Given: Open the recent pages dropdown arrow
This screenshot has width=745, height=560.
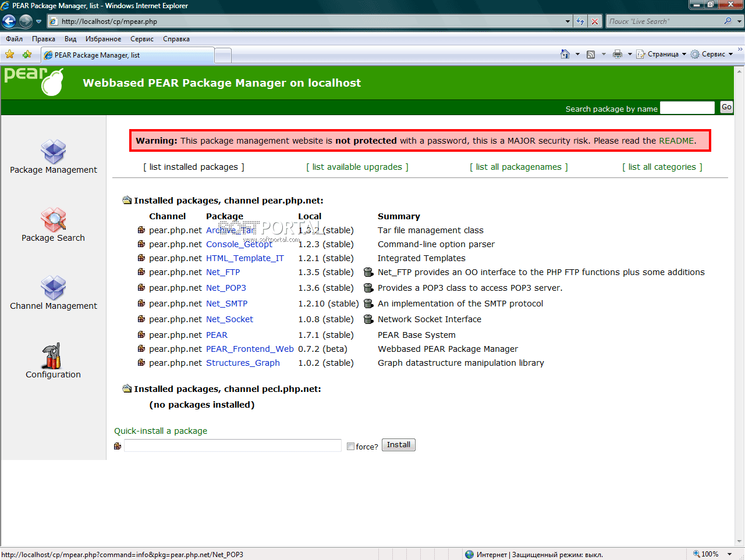Looking at the screenshot, I should pyautogui.click(x=39, y=22).
